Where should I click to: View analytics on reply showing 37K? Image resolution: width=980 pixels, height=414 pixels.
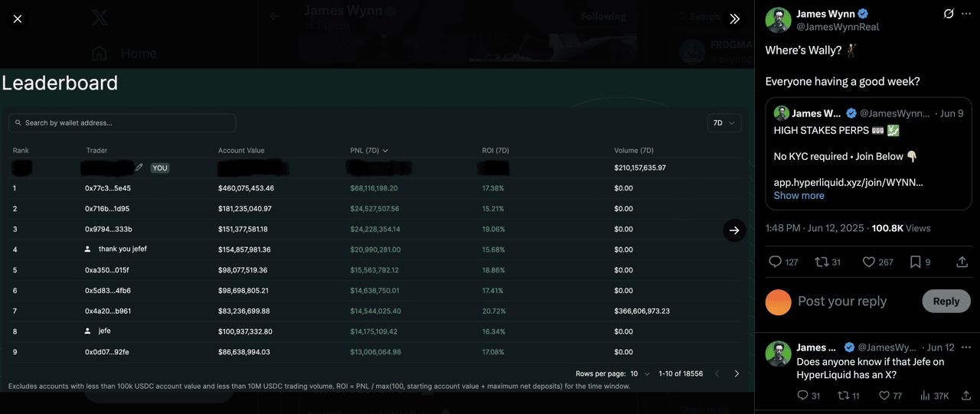925,396
